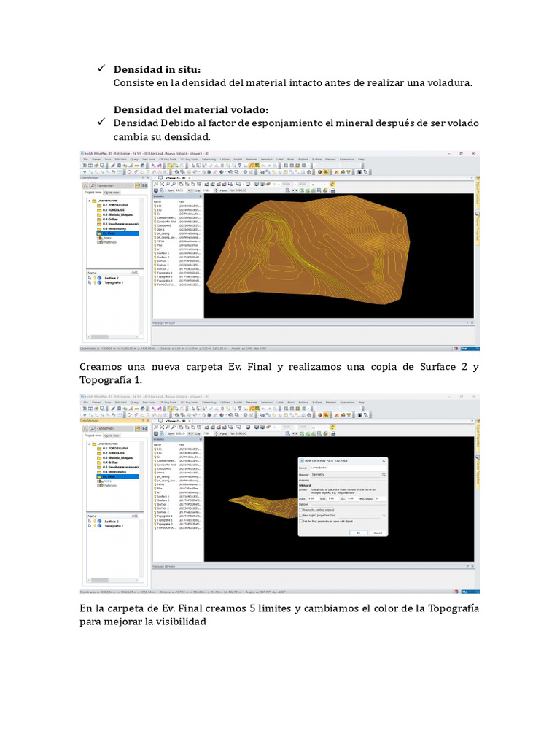Toggle the Surface 2 lightbulb in the upper Data Manager
Screen dimensions: 560x747
[x=94, y=278]
